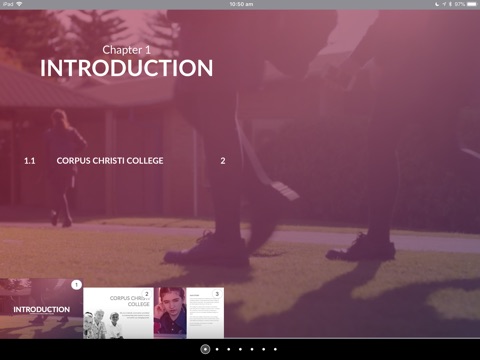Tap the Do Not Disturb moon icon
The height and width of the screenshot is (360, 480).
point(437,4)
